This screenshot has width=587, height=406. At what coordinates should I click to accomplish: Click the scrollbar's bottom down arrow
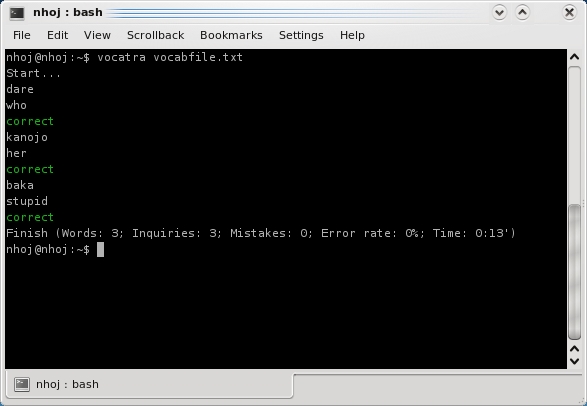click(x=575, y=361)
